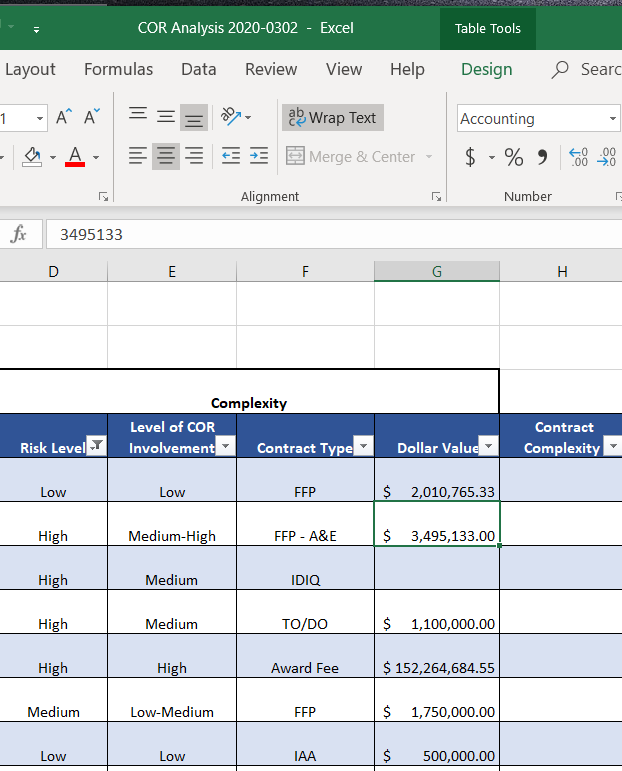Screen dimensions: 622x771
Task: Open the Layout tab
Action: [x=30, y=69]
